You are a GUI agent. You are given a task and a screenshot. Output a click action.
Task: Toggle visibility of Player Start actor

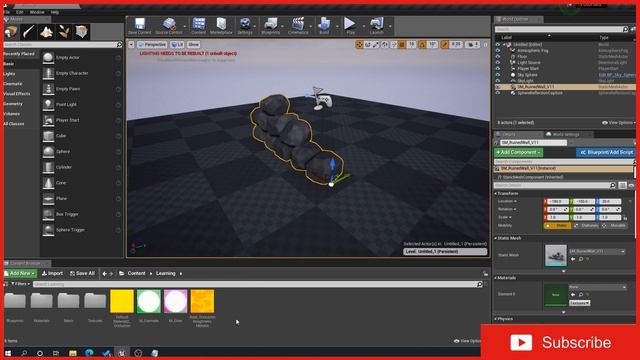tap(498, 69)
